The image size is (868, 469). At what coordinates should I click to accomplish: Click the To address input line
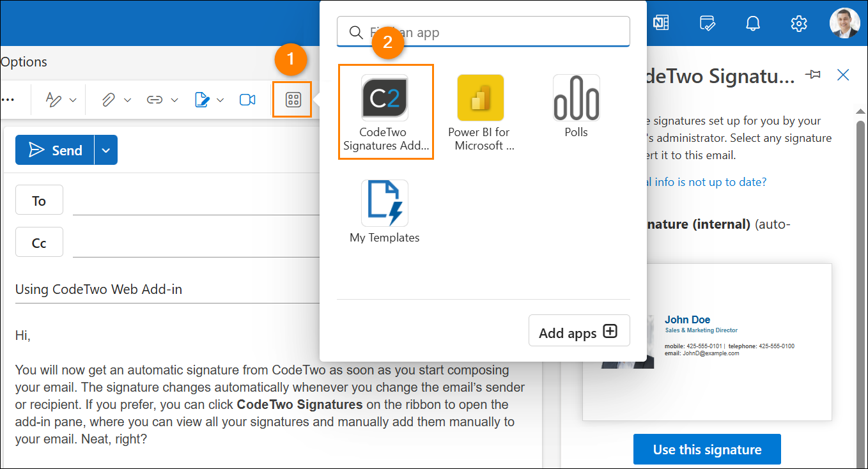point(196,203)
